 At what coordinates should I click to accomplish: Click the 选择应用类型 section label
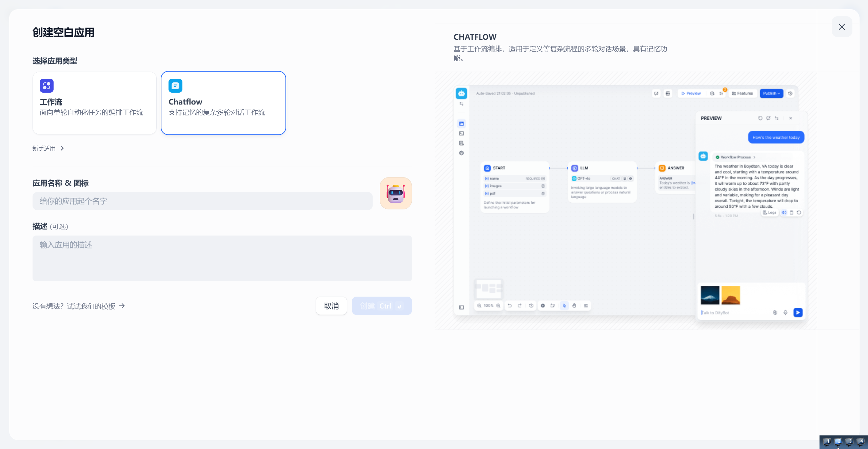click(55, 61)
